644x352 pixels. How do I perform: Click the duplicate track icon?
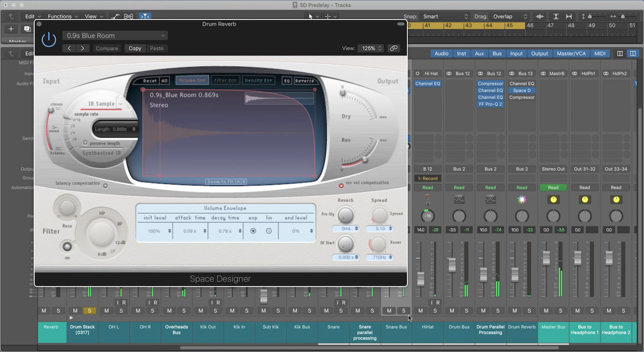[27, 29]
